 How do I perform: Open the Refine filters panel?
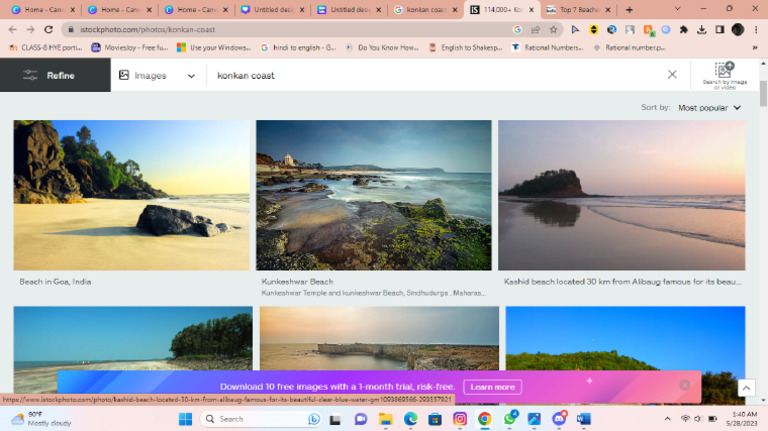click(55, 75)
